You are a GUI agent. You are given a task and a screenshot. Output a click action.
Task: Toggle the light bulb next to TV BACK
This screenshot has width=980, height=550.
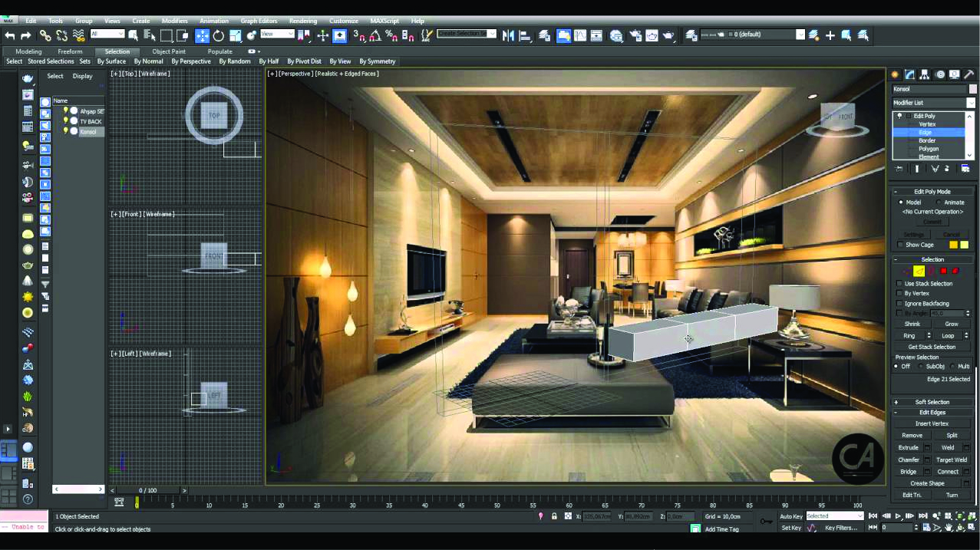point(68,120)
